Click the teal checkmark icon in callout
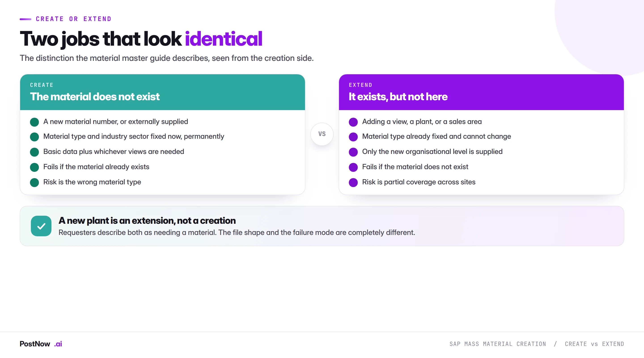Image resolution: width=644 pixels, height=358 pixels. click(x=41, y=226)
